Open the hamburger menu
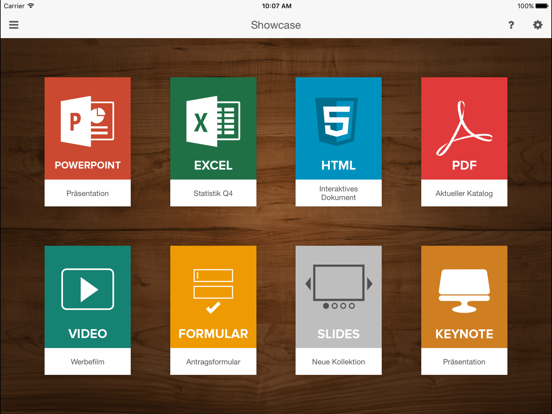This screenshot has height=414, width=552. click(x=14, y=25)
